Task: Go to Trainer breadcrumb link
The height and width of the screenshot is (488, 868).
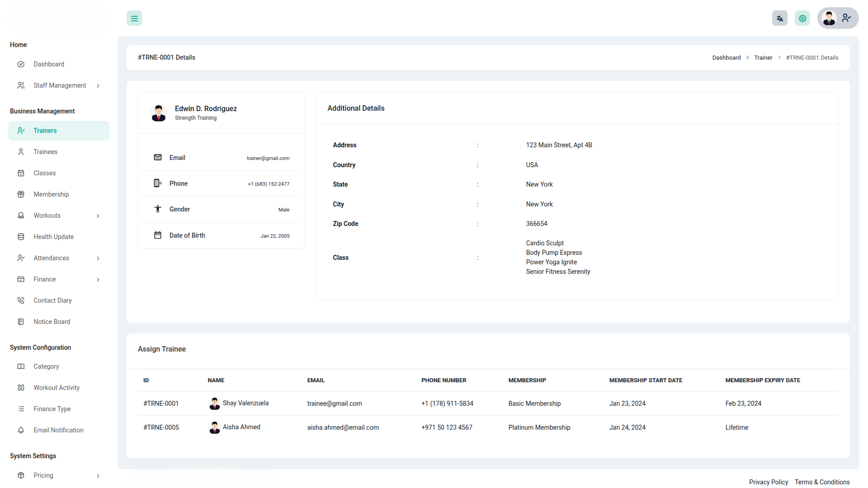Action: point(763,58)
